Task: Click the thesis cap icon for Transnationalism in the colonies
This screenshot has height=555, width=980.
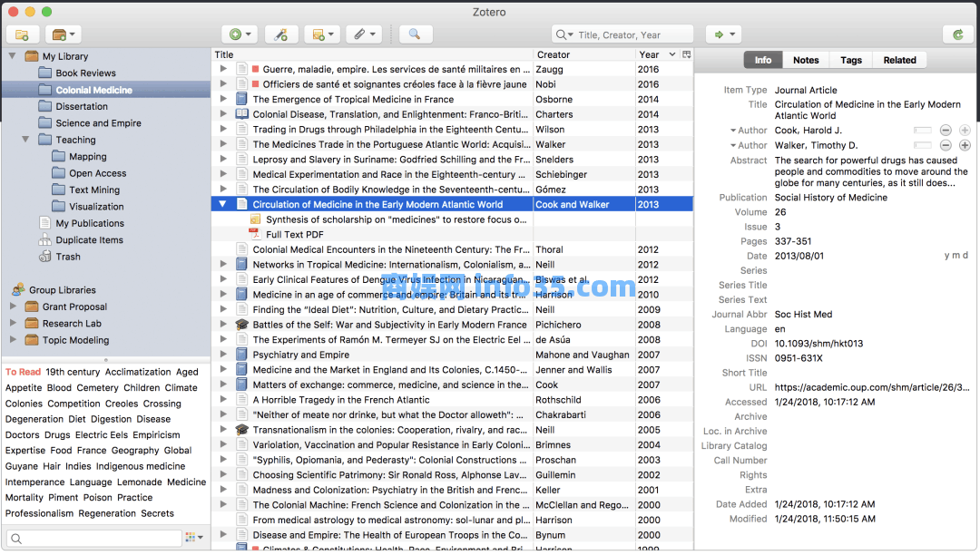Action: click(241, 430)
